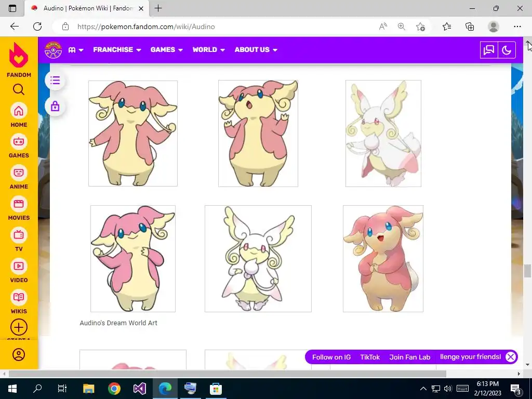Click Join Fan Lab link
Screen dimensions: 532x399
point(409,357)
